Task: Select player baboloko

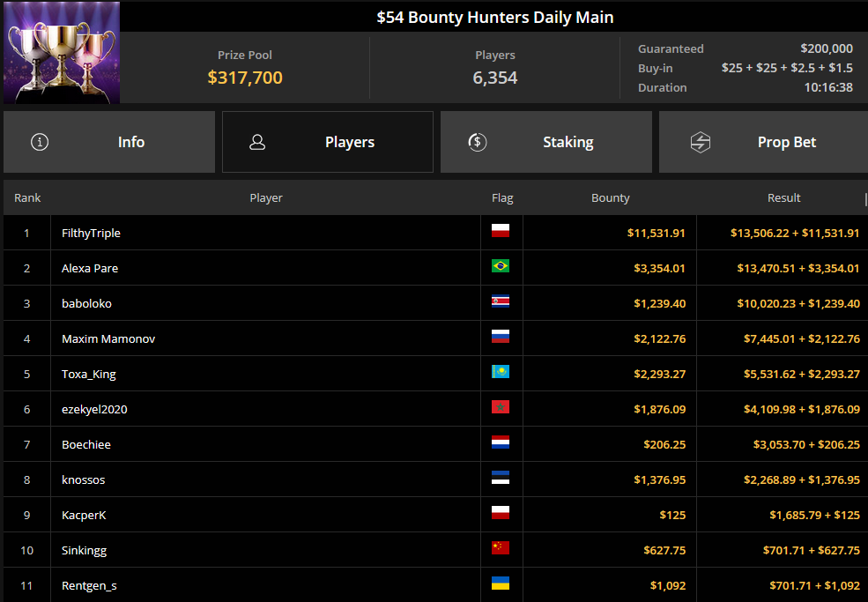Action: [86, 303]
